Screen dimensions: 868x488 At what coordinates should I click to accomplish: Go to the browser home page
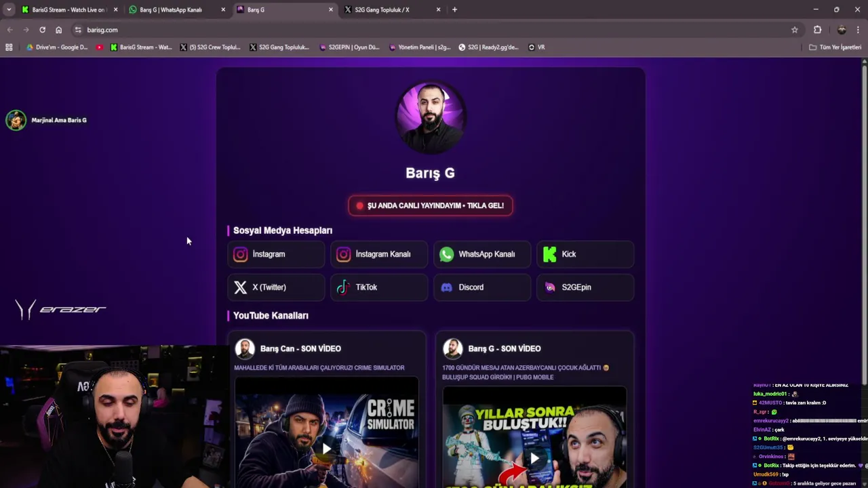point(58,30)
